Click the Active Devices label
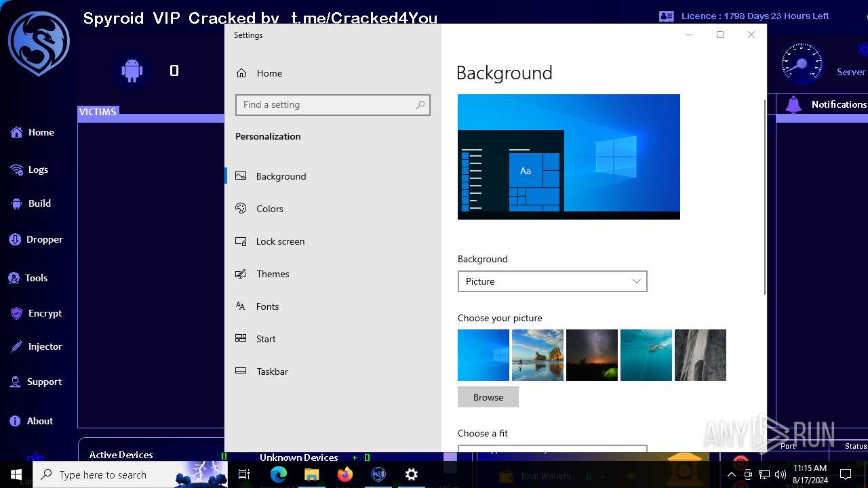868x488 pixels. point(121,455)
